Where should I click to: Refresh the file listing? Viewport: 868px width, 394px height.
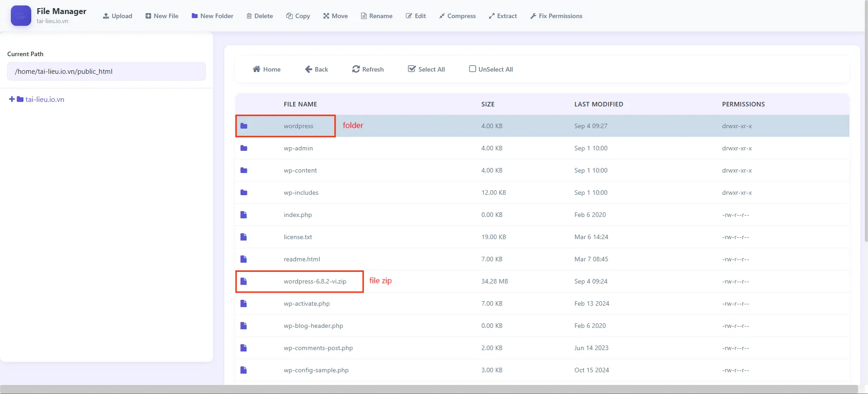coord(368,69)
